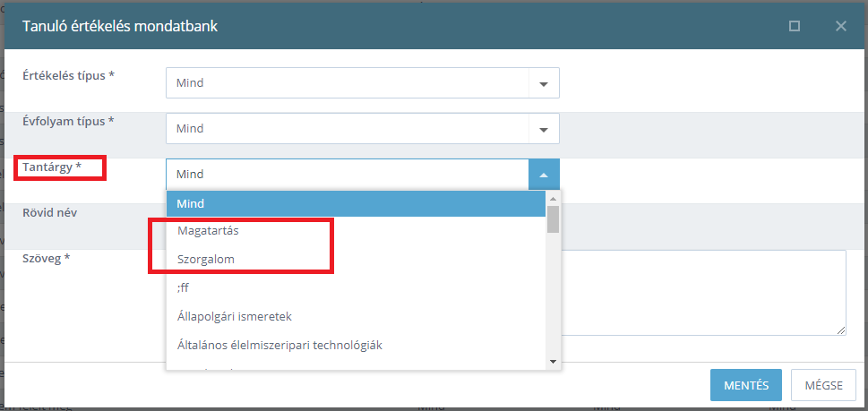Select the highlighted Mind option in the list

pos(356,203)
